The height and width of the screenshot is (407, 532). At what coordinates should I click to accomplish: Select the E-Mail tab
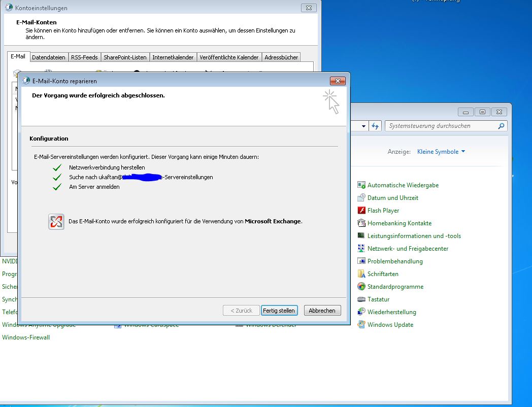(x=18, y=57)
